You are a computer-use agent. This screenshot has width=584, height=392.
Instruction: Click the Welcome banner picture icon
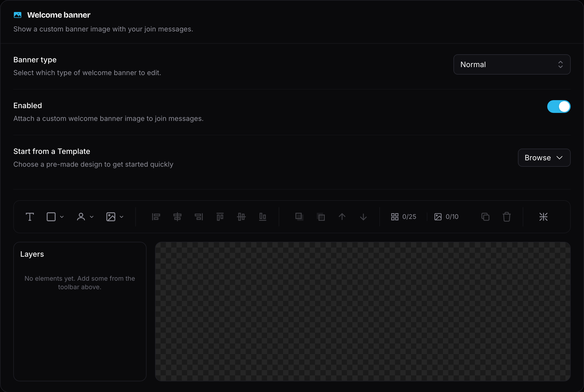point(18,15)
